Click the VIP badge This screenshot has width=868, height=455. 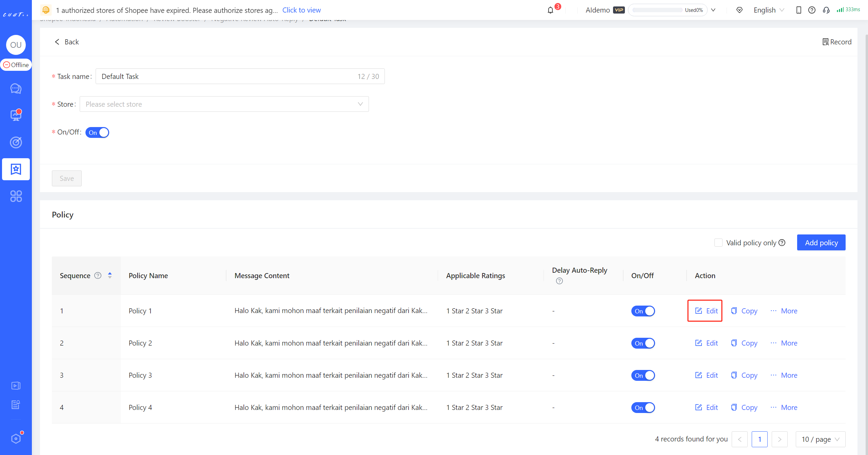[619, 10]
